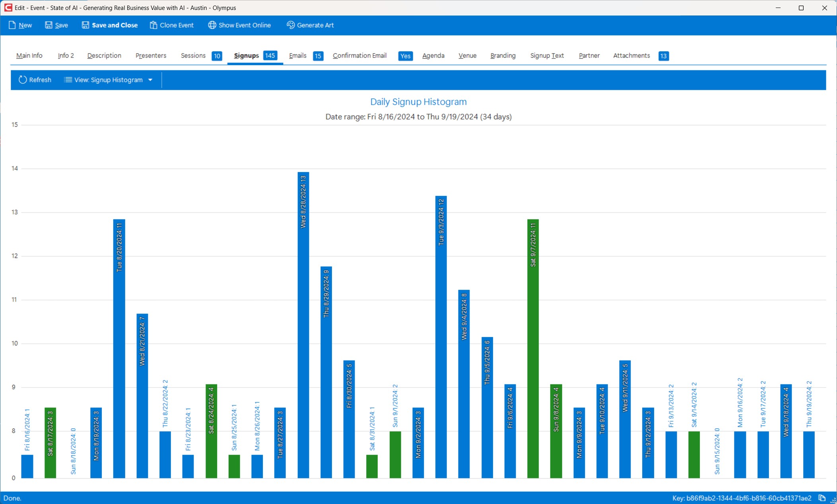
Task: Click the Fri 8/30/2024 bar with 5 signups
Action: 349,419
